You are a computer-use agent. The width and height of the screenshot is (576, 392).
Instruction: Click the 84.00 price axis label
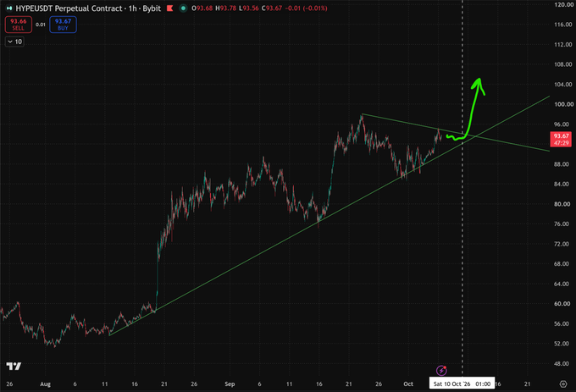pos(562,184)
